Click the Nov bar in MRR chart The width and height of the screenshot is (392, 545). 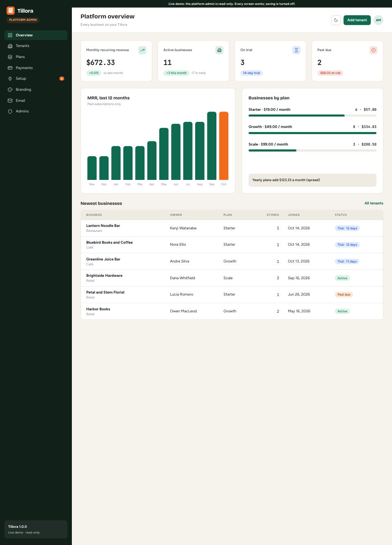click(92, 168)
